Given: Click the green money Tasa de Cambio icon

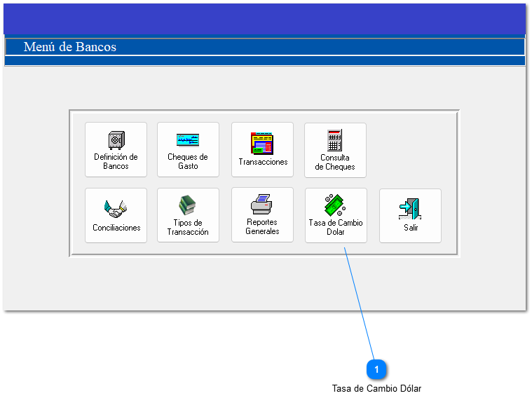Looking at the screenshot, I should coord(335,205).
